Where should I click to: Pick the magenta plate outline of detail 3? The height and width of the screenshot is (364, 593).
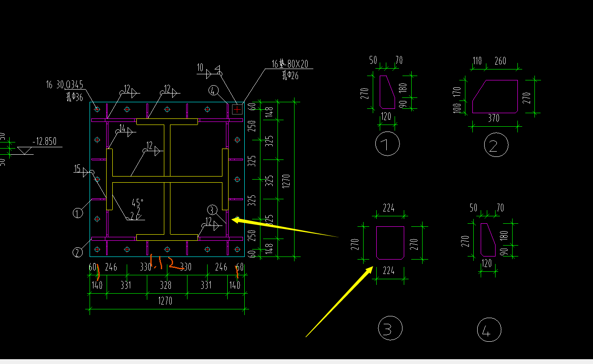pyautogui.click(x=390, y=243)
